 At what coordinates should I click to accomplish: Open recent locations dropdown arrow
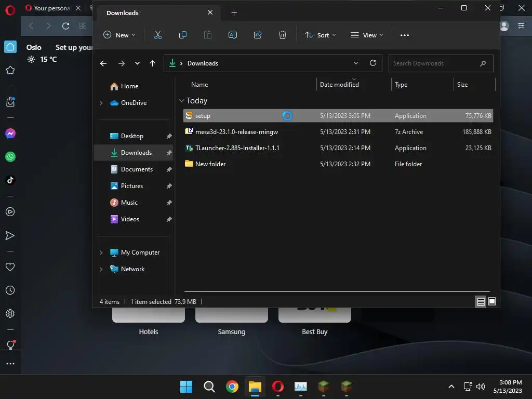137,63
